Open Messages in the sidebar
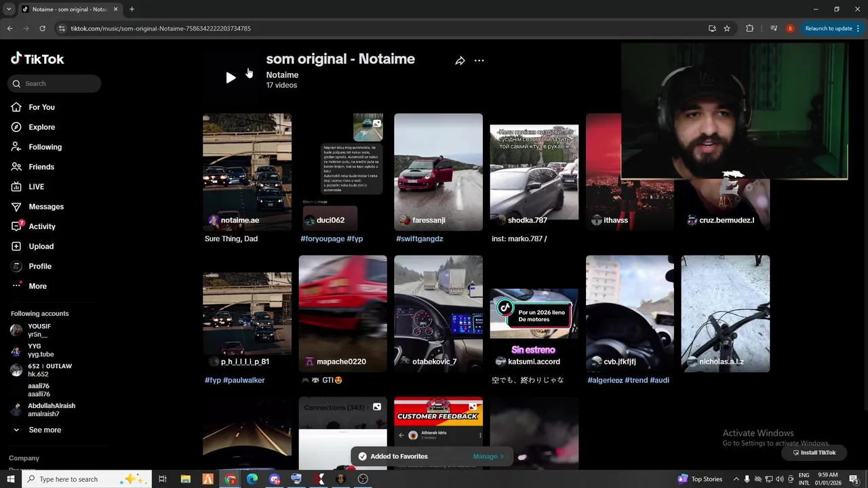Screen dimensions: 868x488 [45, 207]
